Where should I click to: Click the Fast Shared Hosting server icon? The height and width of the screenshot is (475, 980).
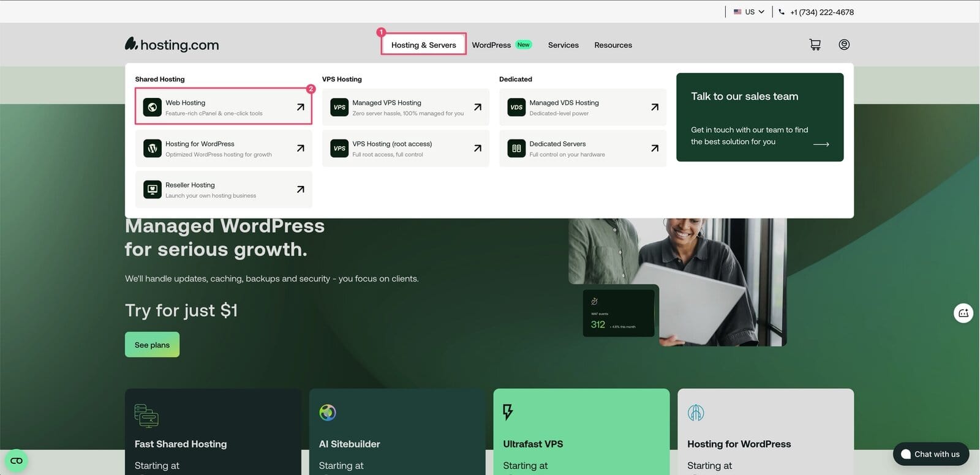tap(146, 415)
